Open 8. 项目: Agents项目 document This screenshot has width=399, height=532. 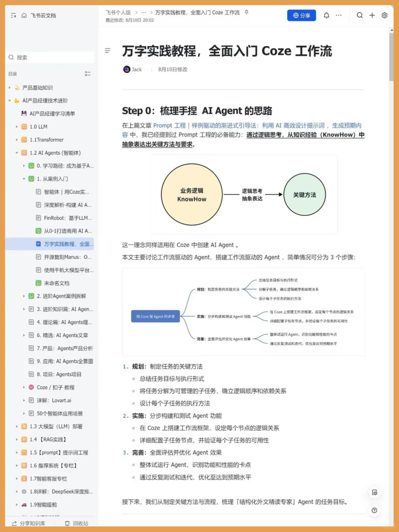coord(59,374)
